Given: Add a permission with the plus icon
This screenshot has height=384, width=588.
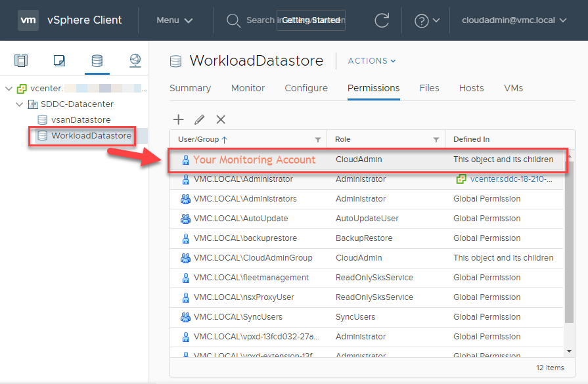Looking at the screenshot, I should (x=179, y=119).
